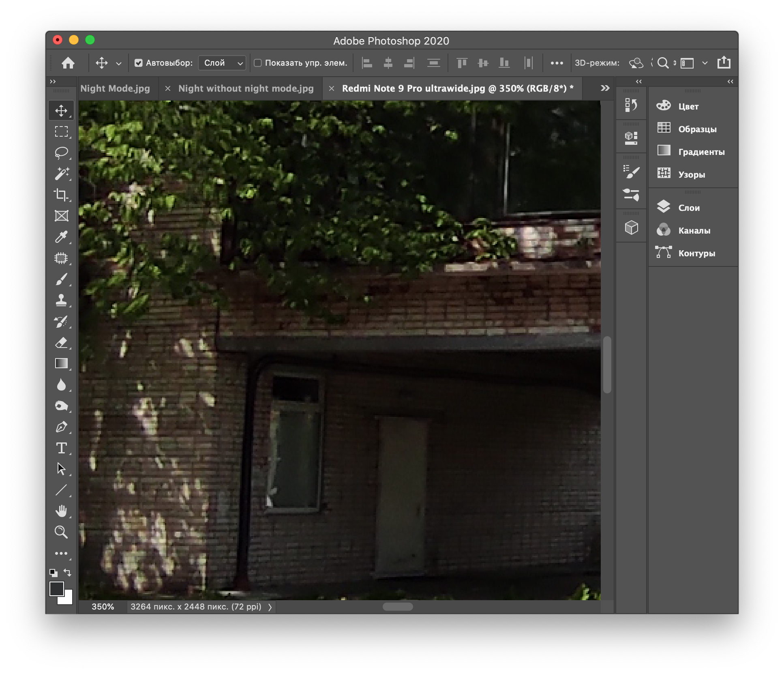Expand the workspace switcher dropdown arrow
This screenshot has width=784, height=674.
[x=705, y=63]
